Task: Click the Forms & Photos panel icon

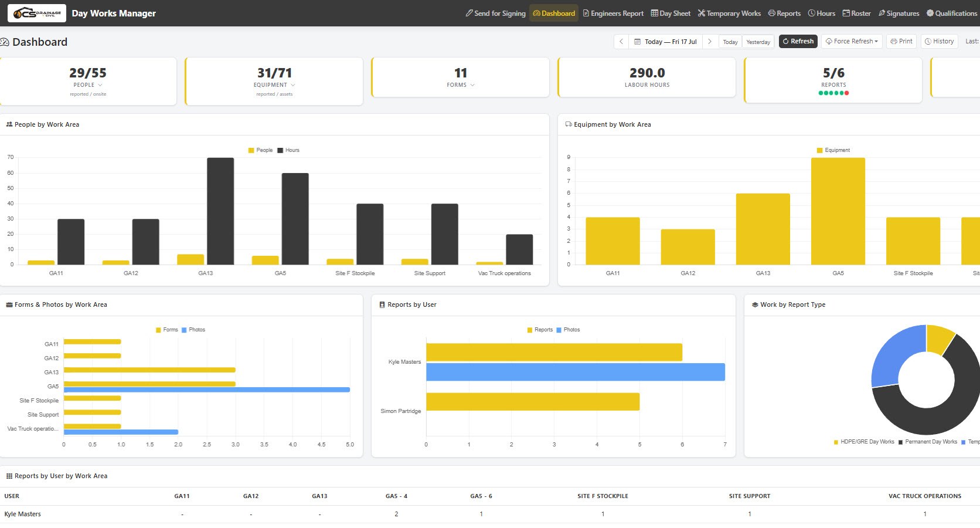Action: tap(9, 304)
